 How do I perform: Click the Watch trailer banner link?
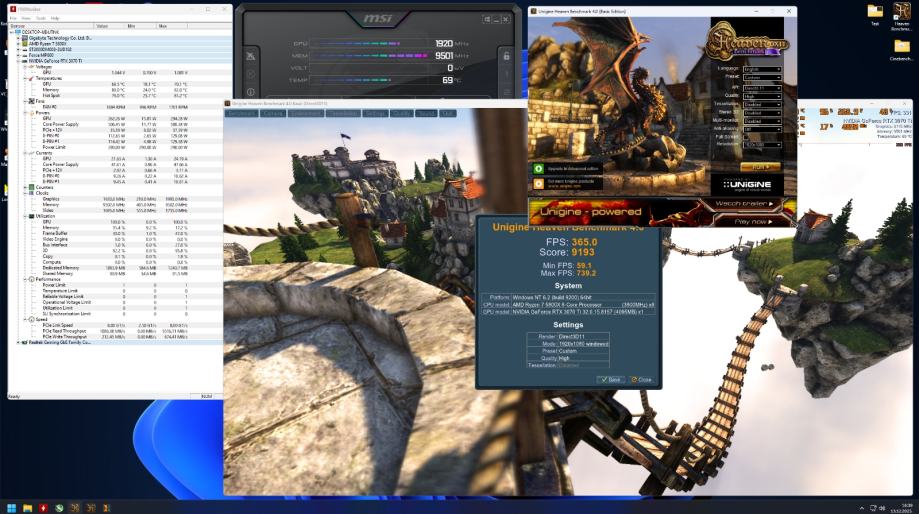coord(744,203)
